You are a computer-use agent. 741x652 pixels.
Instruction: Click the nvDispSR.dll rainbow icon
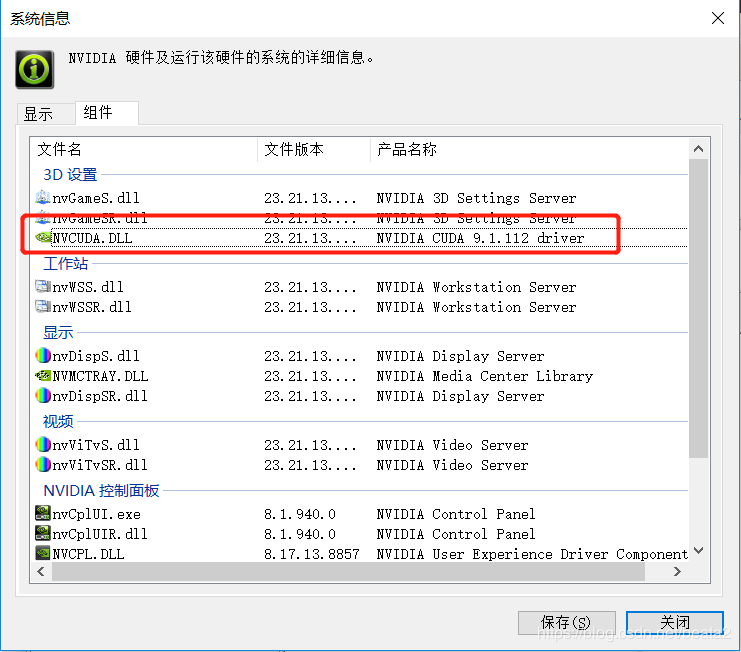43,395
